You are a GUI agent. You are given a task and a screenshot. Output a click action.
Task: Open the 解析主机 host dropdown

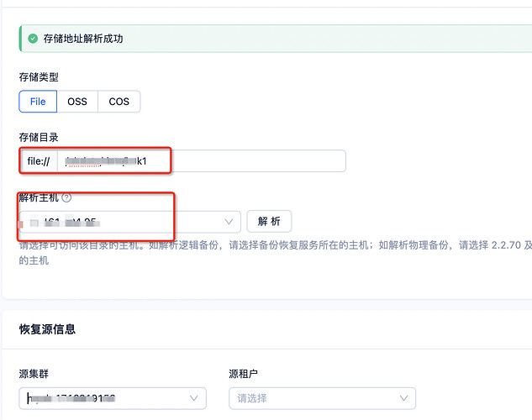[x=129, y=222]
